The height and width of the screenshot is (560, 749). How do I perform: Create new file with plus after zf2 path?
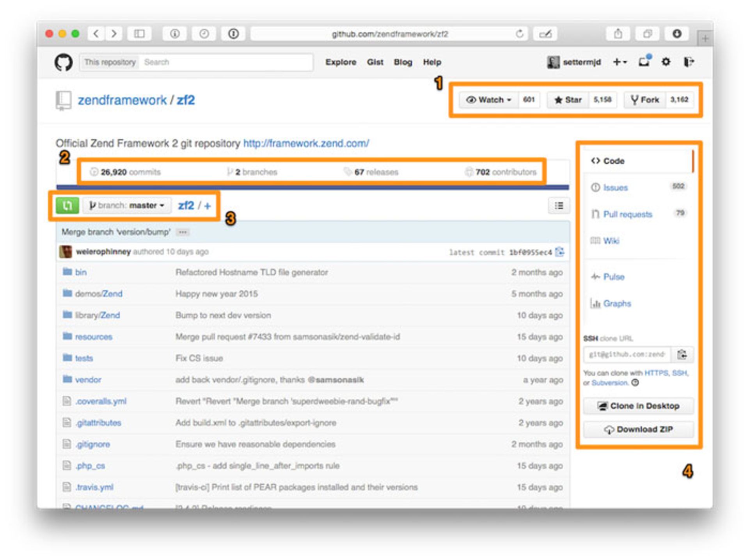pyautogui.click(x=208, y=206)
